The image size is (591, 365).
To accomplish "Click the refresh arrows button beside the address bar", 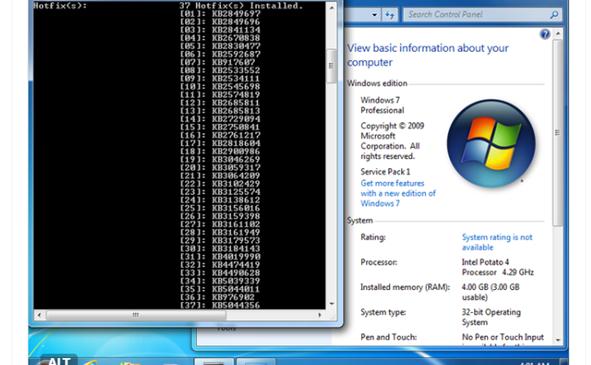I will coord(390,15).
